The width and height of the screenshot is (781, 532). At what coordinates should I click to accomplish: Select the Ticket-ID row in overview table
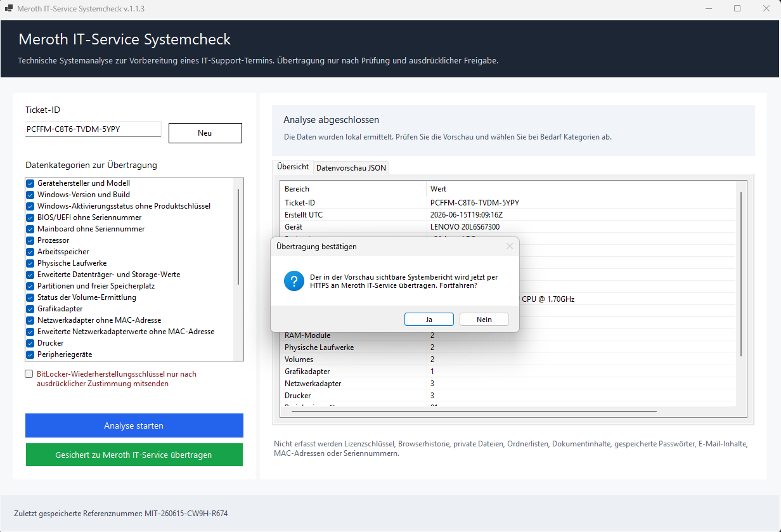coord(508,203)
